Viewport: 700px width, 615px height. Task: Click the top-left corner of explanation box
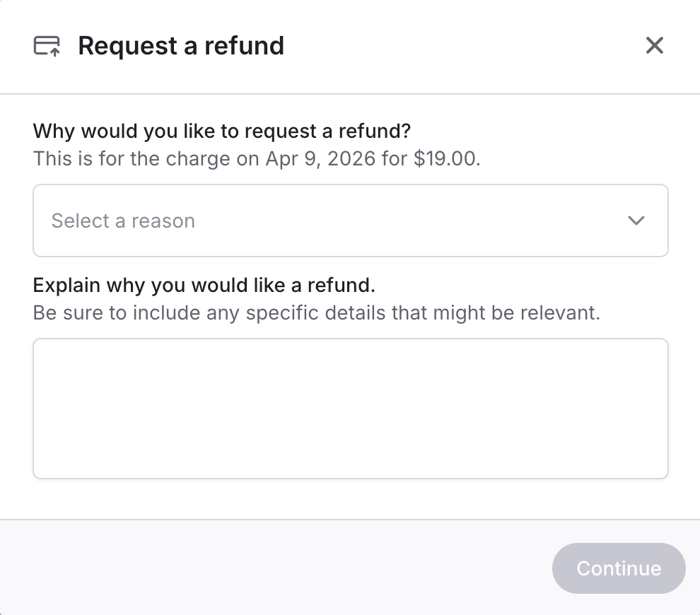(x=42, y=348)
